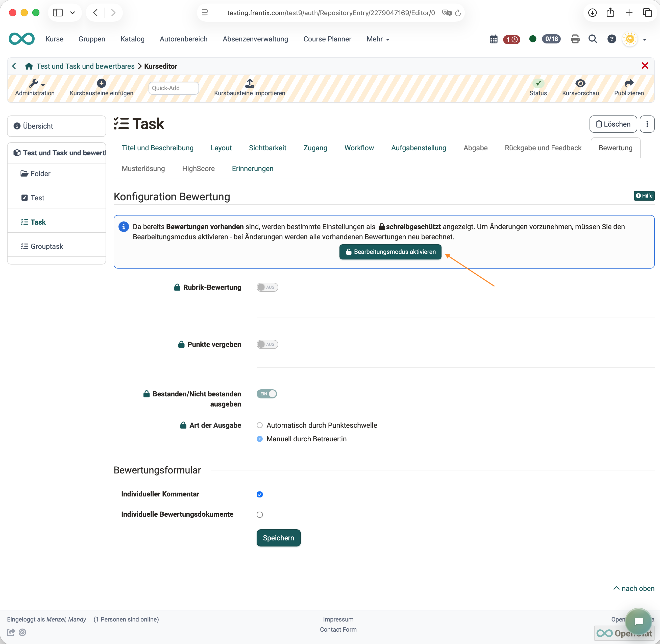Open the calendar icon in top navigation

(493, 39)
